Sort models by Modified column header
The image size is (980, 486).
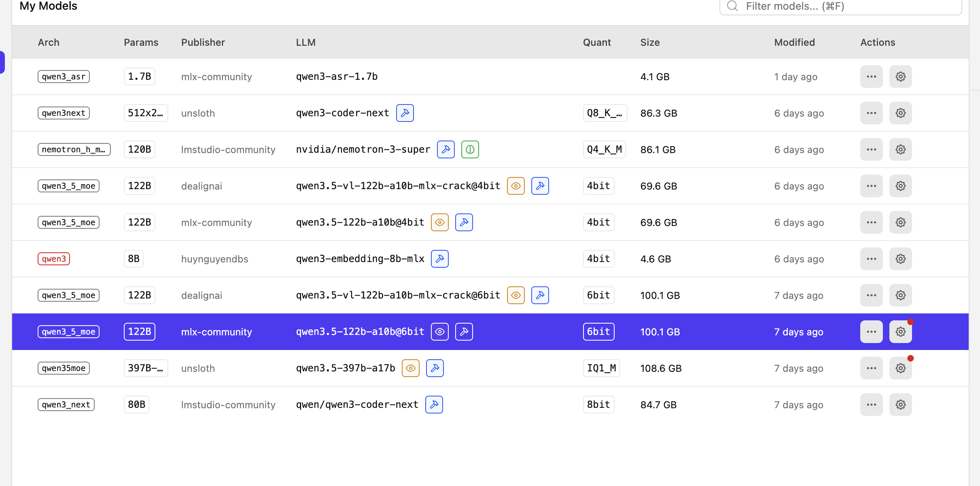click(x=794, y=43)
